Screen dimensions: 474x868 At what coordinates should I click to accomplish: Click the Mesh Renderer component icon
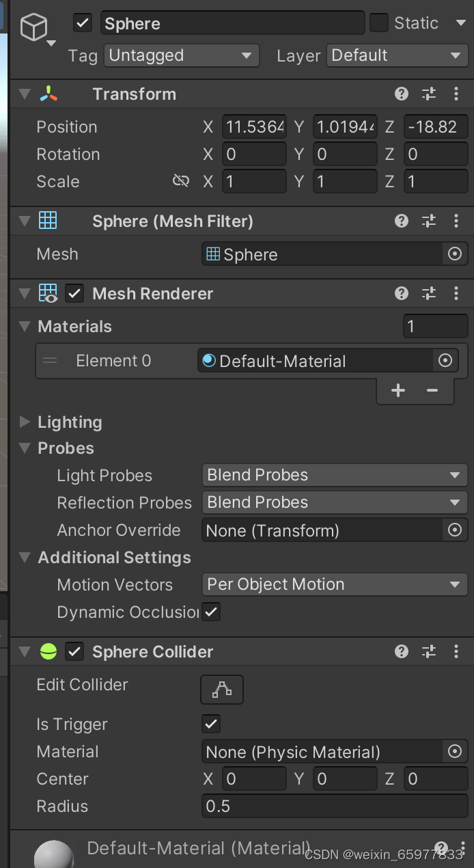tap(48, 294)
